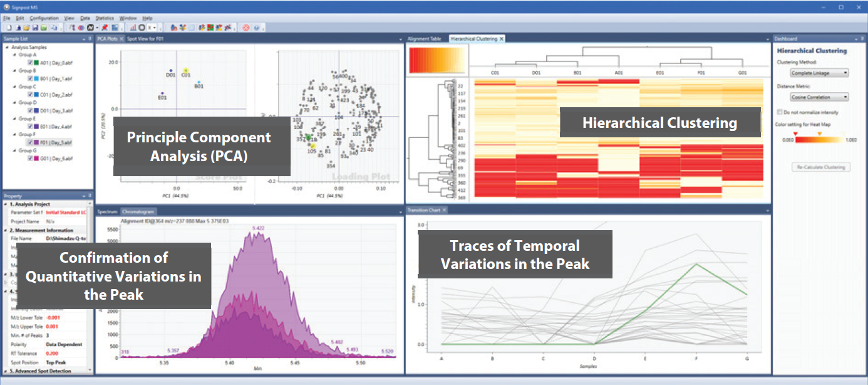Click the red pushpin toolbar icon

(x=105, y=28)
